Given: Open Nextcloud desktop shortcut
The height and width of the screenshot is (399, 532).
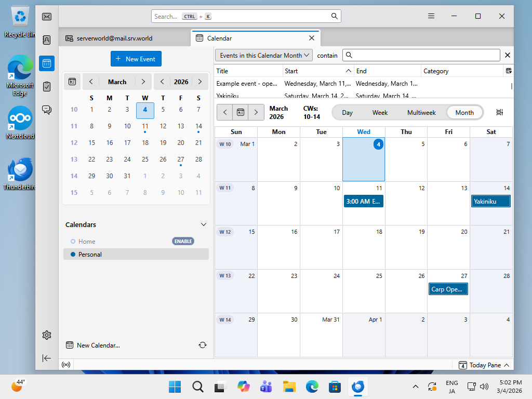Looking at the screenshot, I should tap(20, 123).
